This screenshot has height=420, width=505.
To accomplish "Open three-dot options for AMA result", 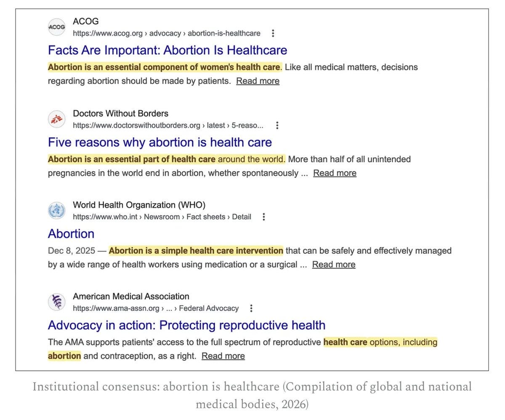I will 251,308.
